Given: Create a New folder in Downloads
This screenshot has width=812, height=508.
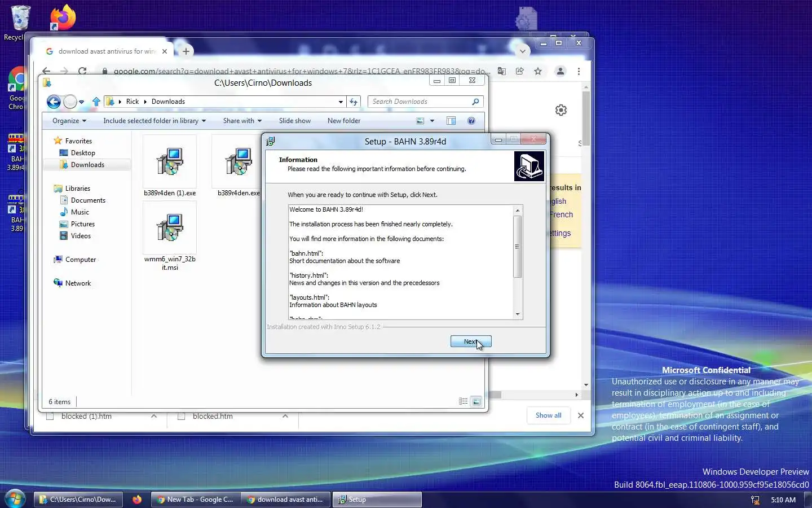Looking at the screenshot, I should pos(344,121).
